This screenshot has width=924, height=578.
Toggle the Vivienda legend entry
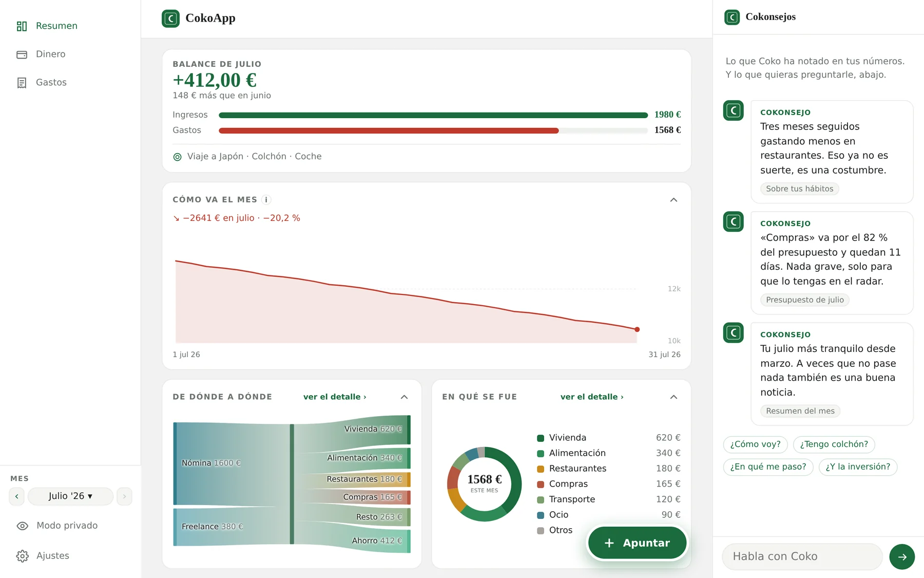[x=562, y=438]
